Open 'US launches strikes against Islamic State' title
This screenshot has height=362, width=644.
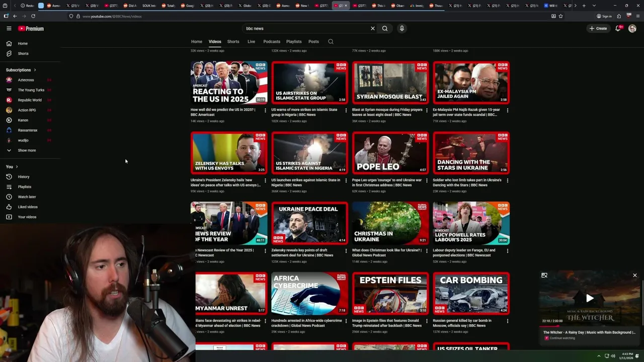click(x=306, y=183)
